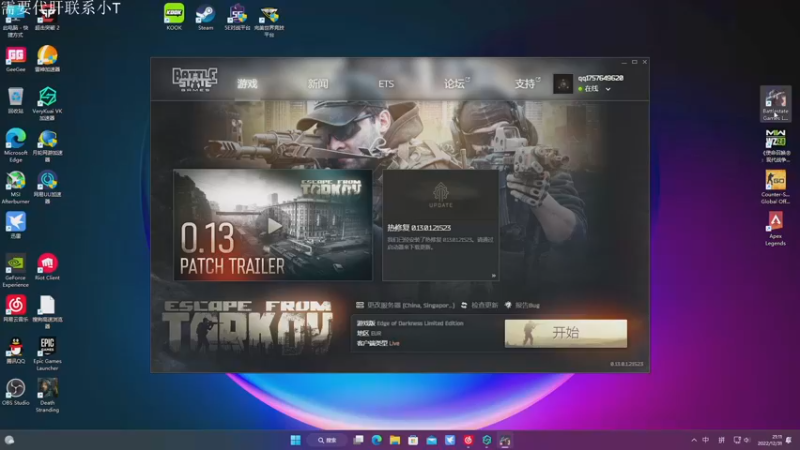The image size is (800, 450).
Task: Open the Microsoft Edge desktop shortcut
Action: (x=15, y=145)
